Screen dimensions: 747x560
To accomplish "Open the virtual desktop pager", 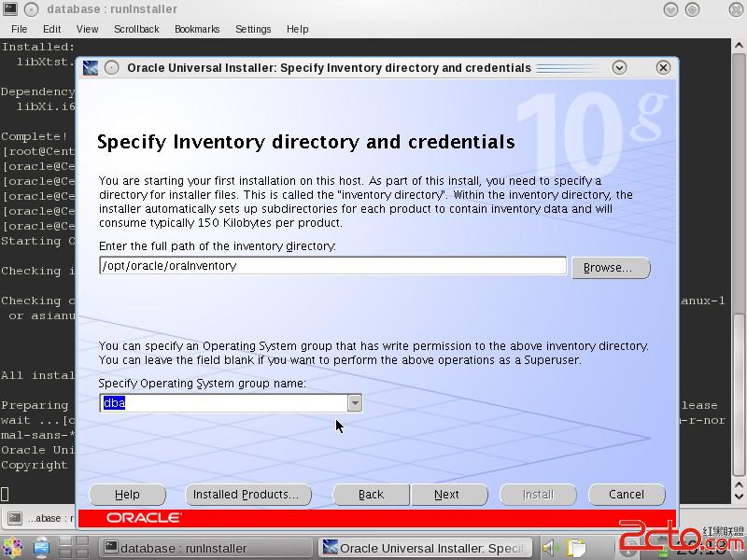I will tap(75, 548).
